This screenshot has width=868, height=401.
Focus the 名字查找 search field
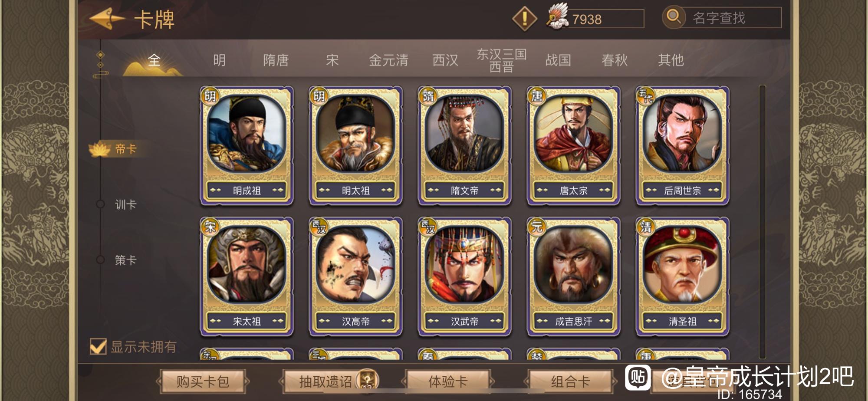733,17
